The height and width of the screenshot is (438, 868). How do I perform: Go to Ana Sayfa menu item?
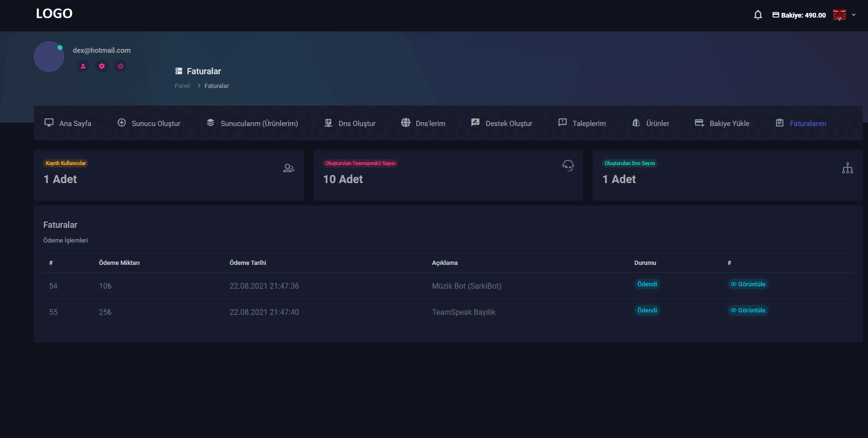click(68, 123)
